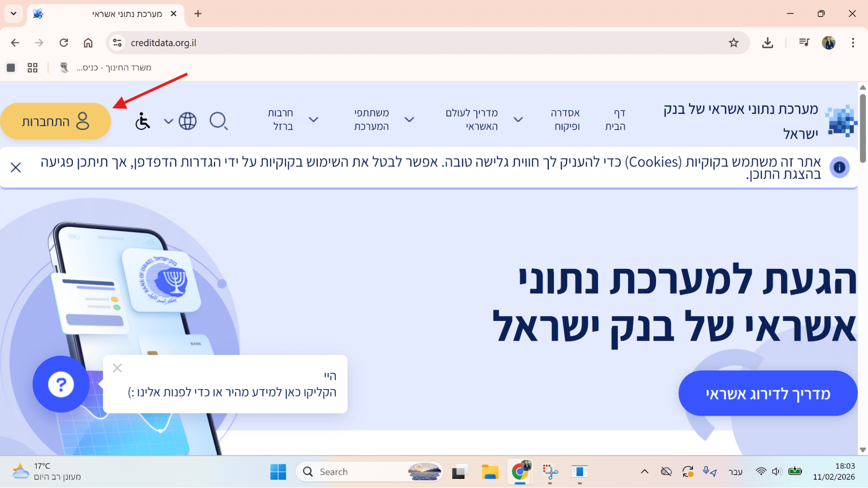
Task: Expand the חרבות ברזל menu chevron
Action: pyautogui.click(x=314, y=119)
